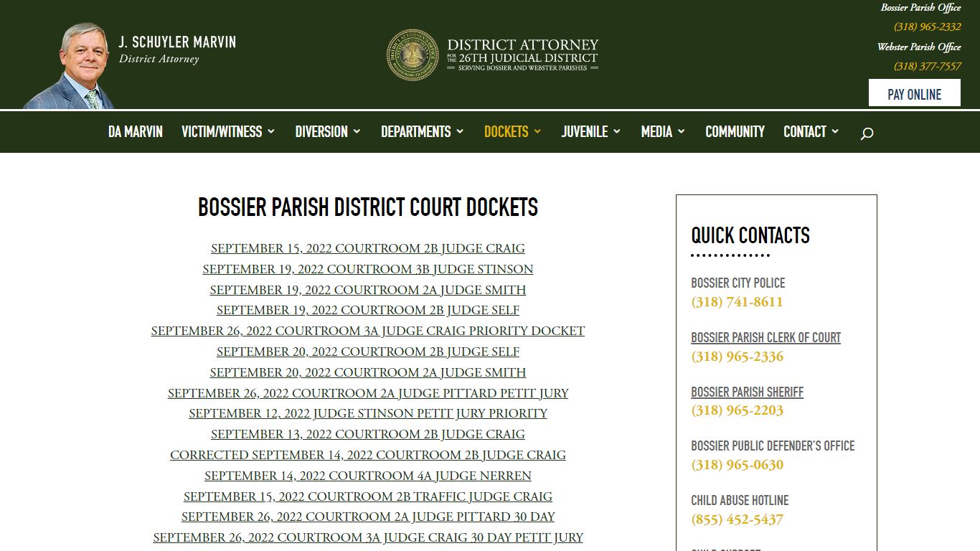
Task: Open September 12 Judge Stinson Petit Jury Priority
Action: [x=368, y=413]
